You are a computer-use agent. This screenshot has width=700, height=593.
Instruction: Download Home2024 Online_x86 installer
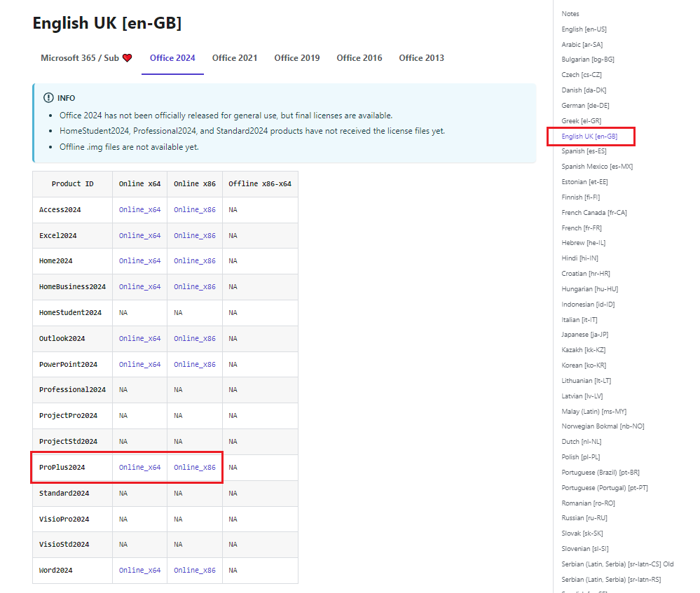[x=195, y=261]
